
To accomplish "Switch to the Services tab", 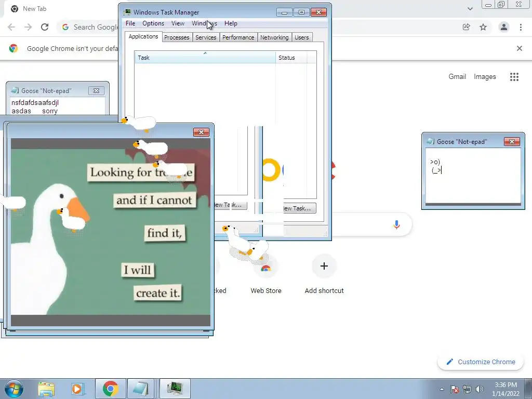I will (x=206, y=37).
